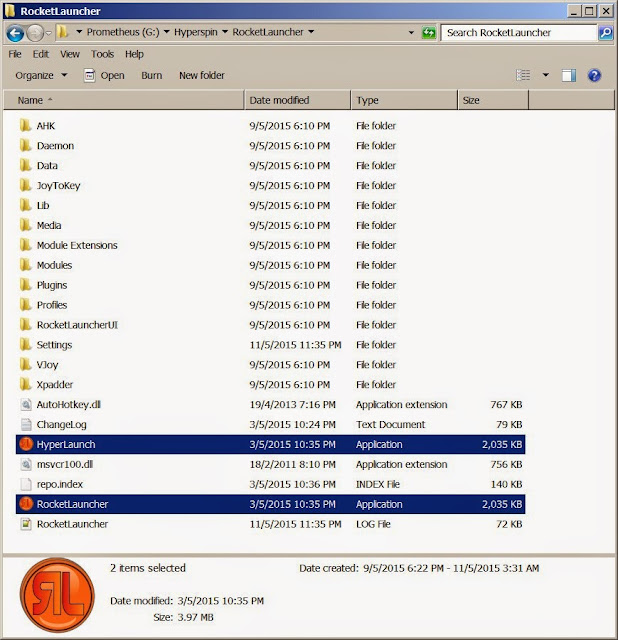The height and width of the screenshot is (640, 618).
Task: Click the Module Extensions folder icon
Action: [x=26, y=245]
